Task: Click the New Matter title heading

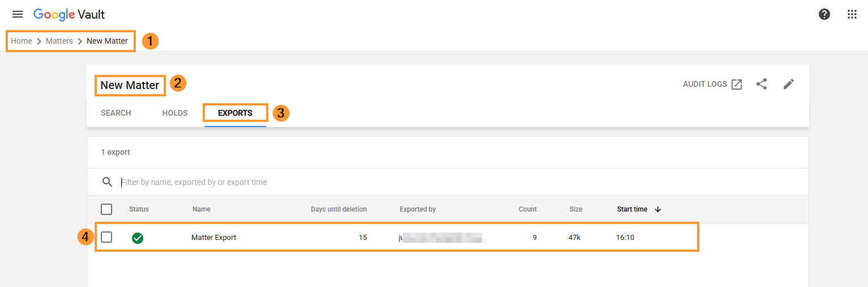Action: [x=130, y=85]
